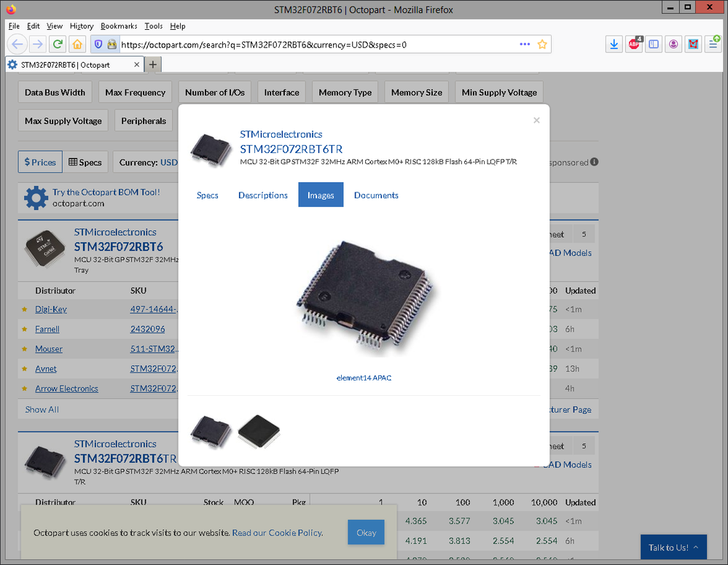Show tracking protection shield info
This screenshot has height=565, width=728.
pos(98,44)
